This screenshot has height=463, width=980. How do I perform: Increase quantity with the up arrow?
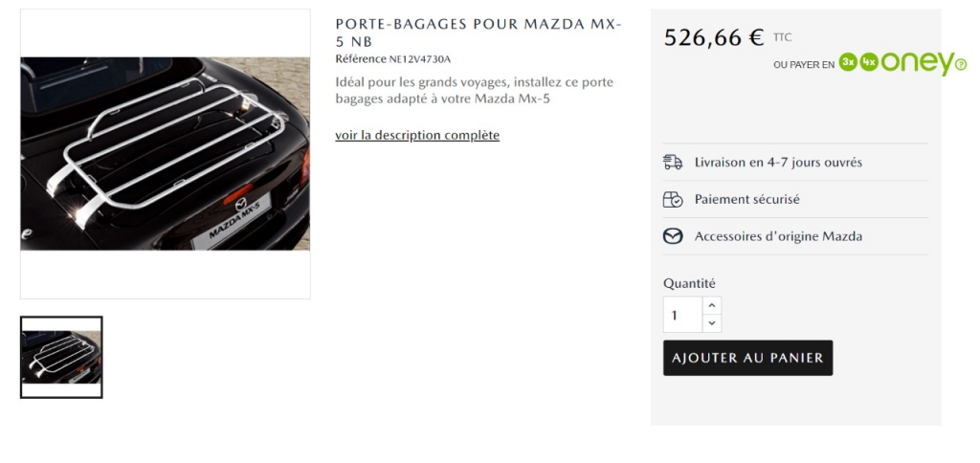coord(712,305)
